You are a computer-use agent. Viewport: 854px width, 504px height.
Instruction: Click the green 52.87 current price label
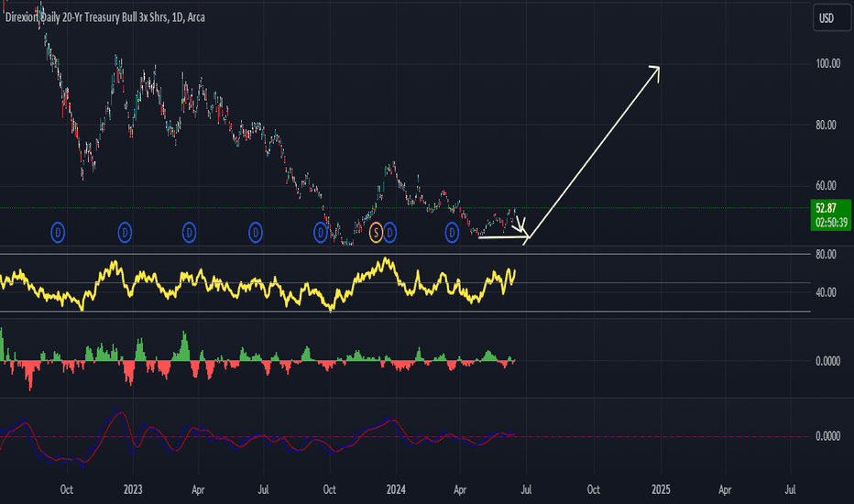point(827,208)
